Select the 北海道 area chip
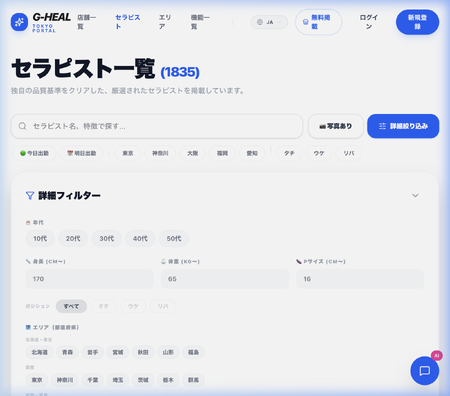This screenshot has height=396, width=450. pyautogui.click(x=40, y=352)
